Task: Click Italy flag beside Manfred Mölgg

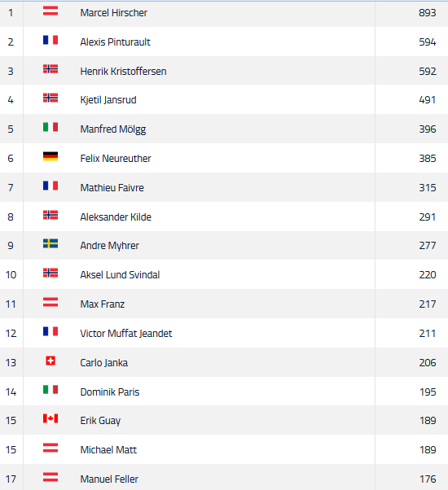Action: [51, 127]
